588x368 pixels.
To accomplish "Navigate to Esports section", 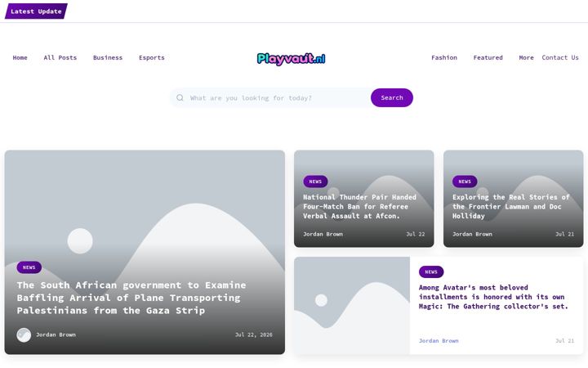I will pos(152,57).
